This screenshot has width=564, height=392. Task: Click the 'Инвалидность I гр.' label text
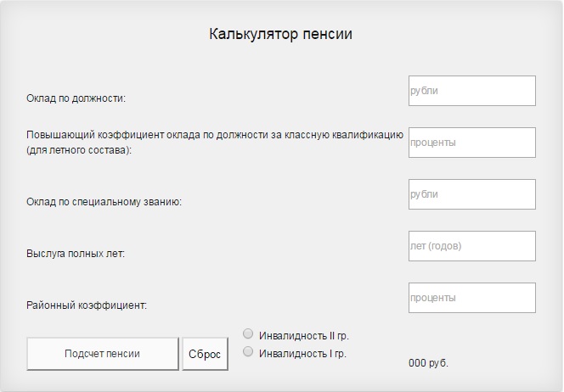302,354
